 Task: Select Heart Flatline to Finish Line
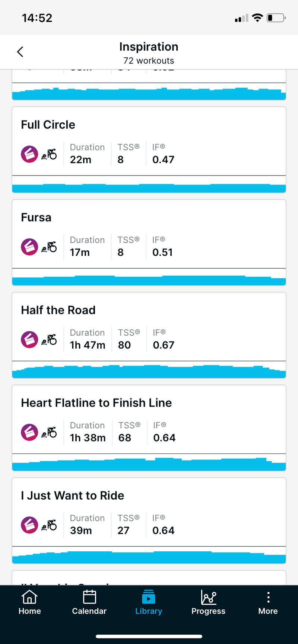click(x=96, y=403)
